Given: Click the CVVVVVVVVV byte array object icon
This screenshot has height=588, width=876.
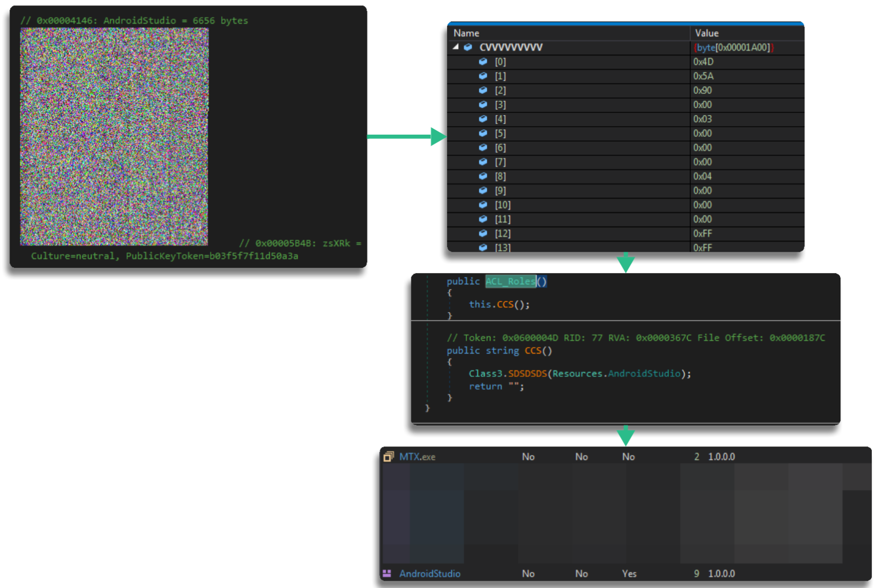Looking at the screenshot, I should click(x=468, y=47).
